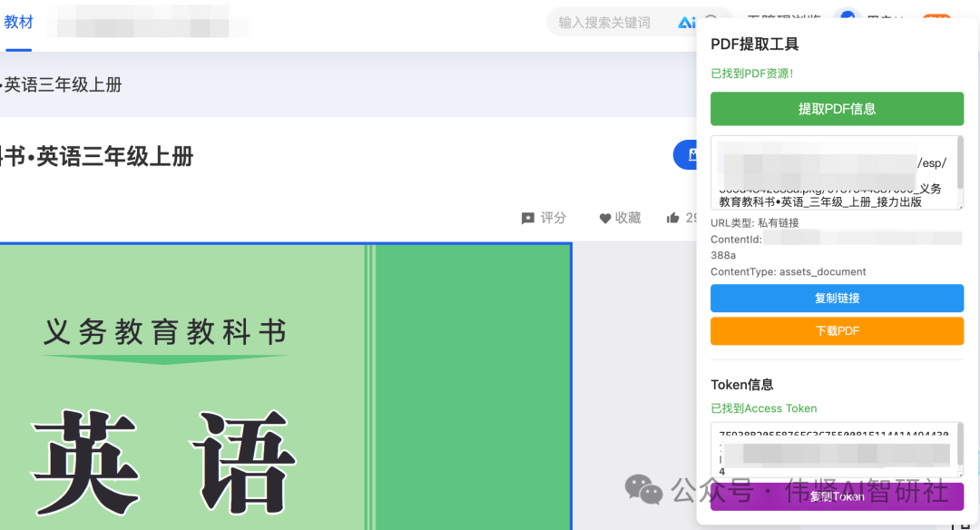This screenshot has width=980, height=530.
Task: Click the 已找到Access Token status text
Action: click(x=764, y=408)
